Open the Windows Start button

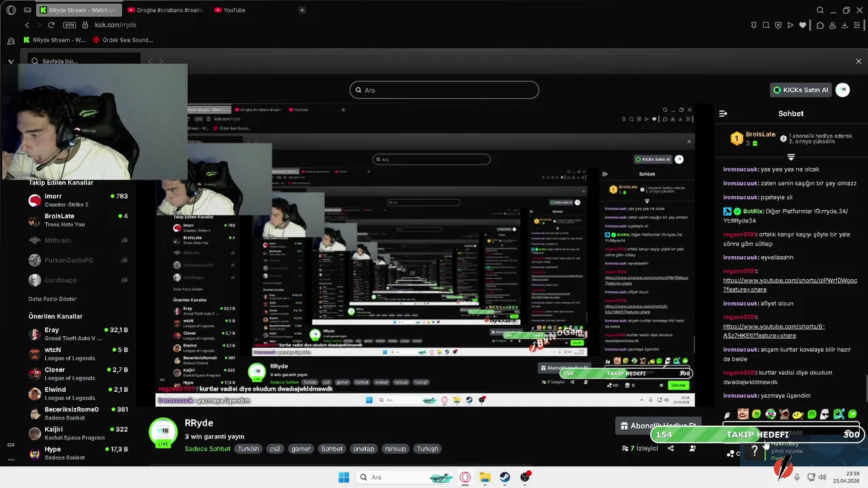[344, 477]
